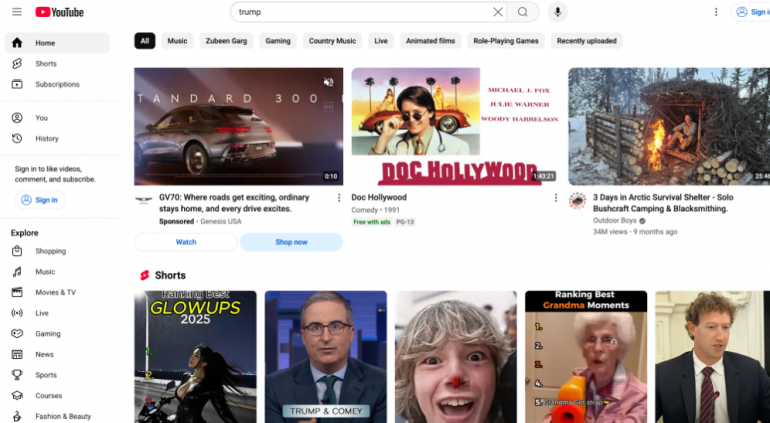Open Music under Explore

click(x=57, y=272)
